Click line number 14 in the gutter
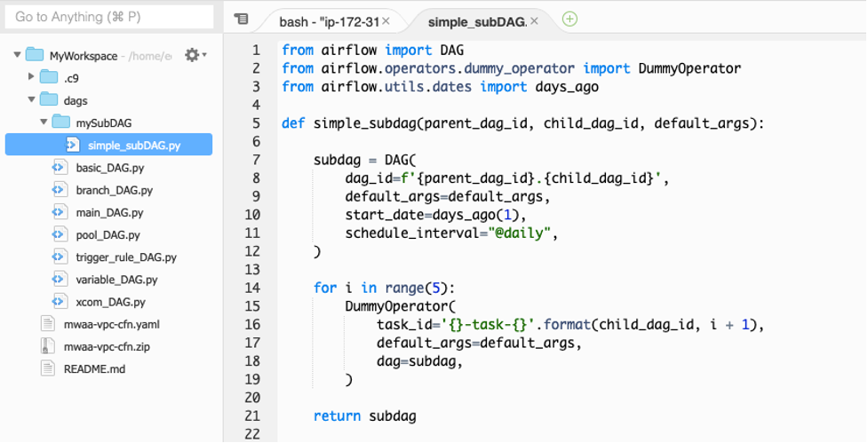Screen dimensions: 868x443 tap(251, 288)
